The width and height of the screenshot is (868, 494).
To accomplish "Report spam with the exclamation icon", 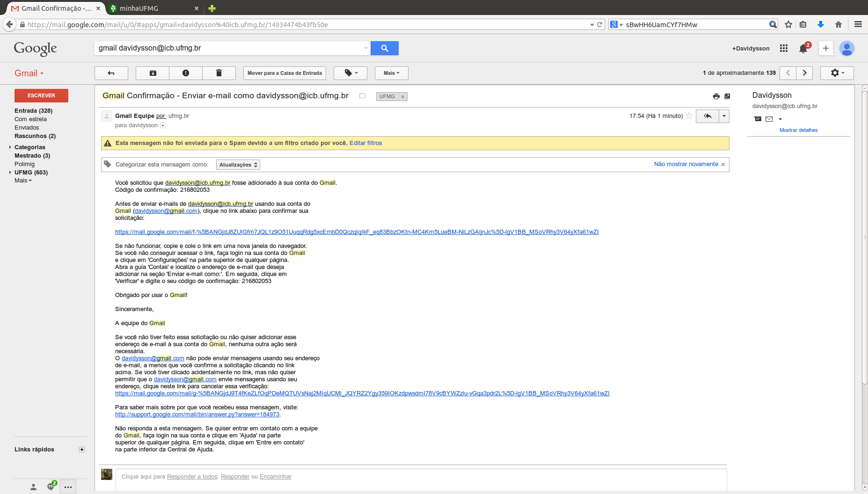I will [186, 73].
